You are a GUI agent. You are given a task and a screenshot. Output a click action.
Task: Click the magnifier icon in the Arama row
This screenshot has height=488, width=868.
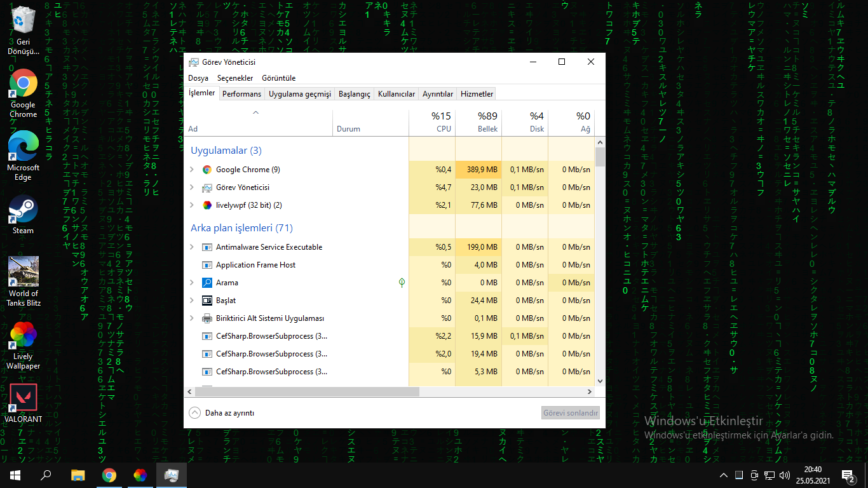(207, 283)
